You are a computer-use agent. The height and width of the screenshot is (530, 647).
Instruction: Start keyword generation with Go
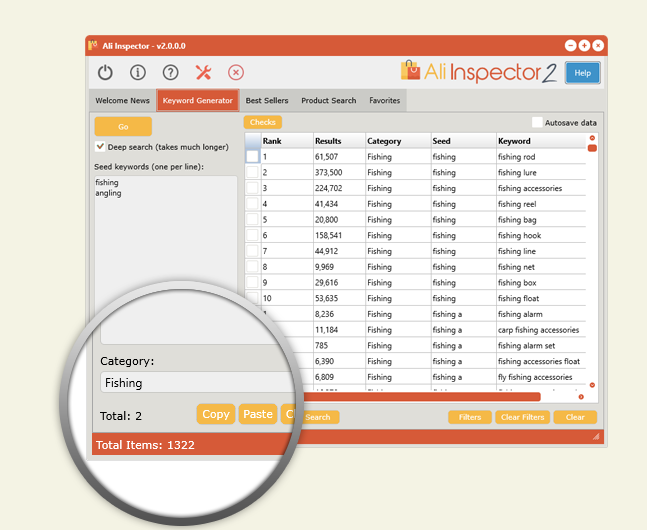click(123, 126)
